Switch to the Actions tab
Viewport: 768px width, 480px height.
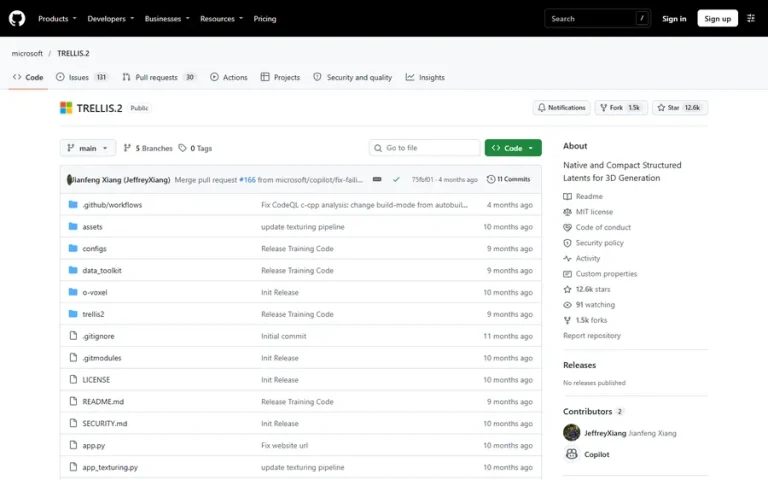pyautogui.click(x=229, y=77)
